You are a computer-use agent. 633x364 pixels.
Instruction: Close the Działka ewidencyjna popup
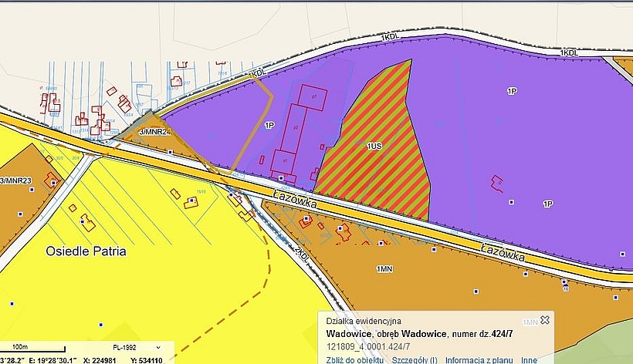(x=545, y=320)
